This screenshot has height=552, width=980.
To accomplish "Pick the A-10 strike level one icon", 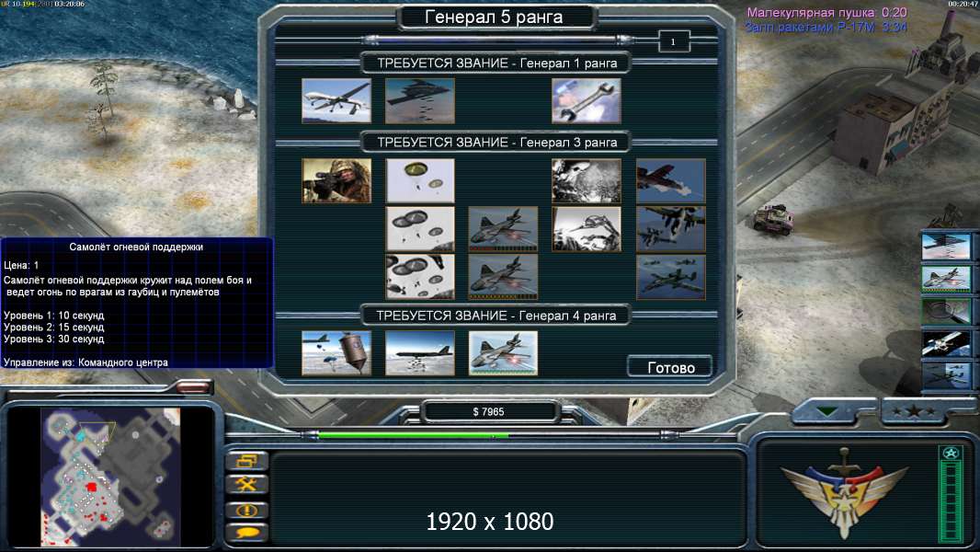I will point(670,180).
